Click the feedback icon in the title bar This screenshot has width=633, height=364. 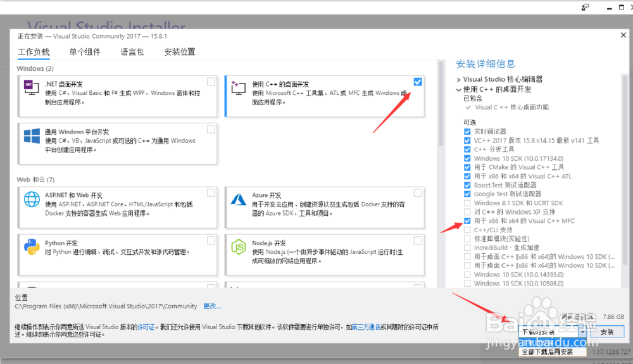pyautogui.click(x=585, y=7)
